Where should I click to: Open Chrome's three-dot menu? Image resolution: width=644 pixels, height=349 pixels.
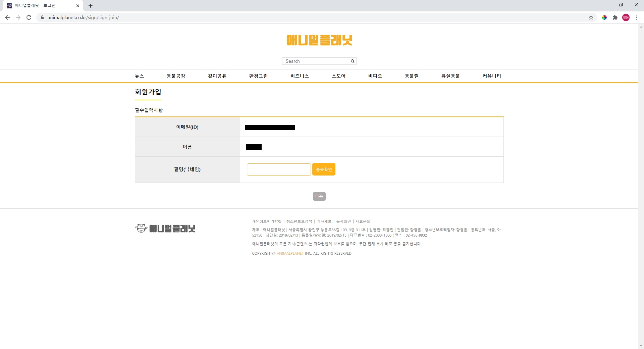(637, 17)
